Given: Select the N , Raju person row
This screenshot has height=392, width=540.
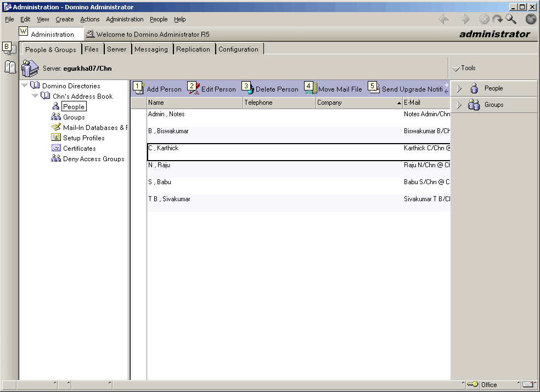Looking at the screenshot, I should pyautogui.click(x=299, y=169).
